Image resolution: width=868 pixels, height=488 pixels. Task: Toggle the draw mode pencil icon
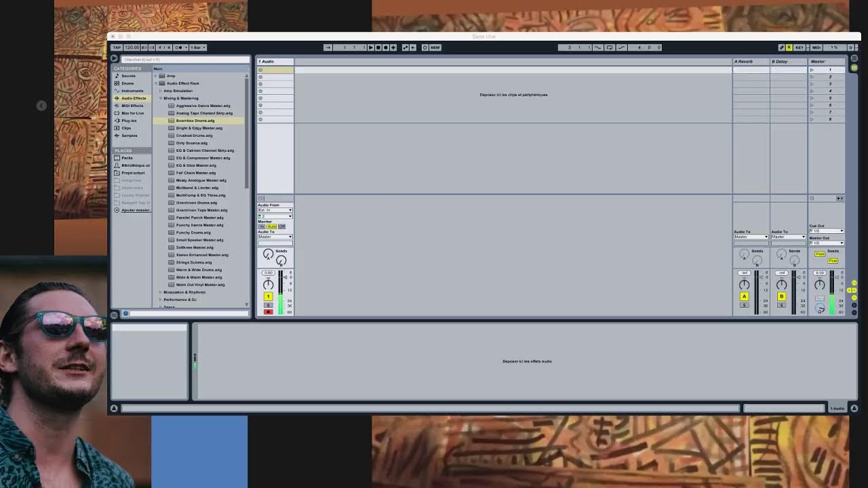click(781, 47)
